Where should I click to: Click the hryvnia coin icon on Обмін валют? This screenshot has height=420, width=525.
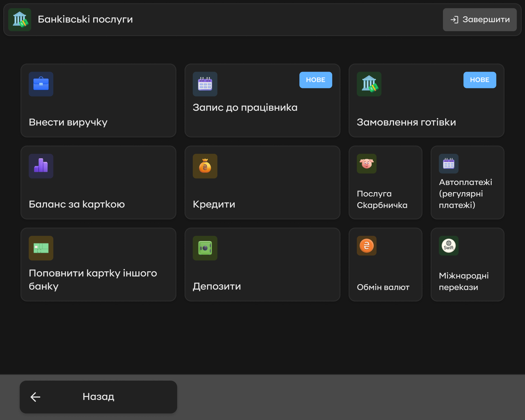click(x=367, y=246)
